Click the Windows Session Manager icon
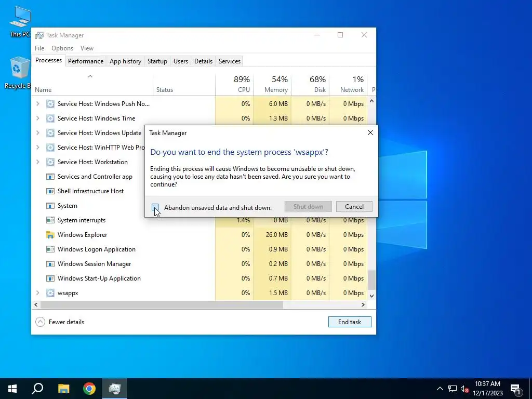The image size is (532, 399). click(50, 264)
